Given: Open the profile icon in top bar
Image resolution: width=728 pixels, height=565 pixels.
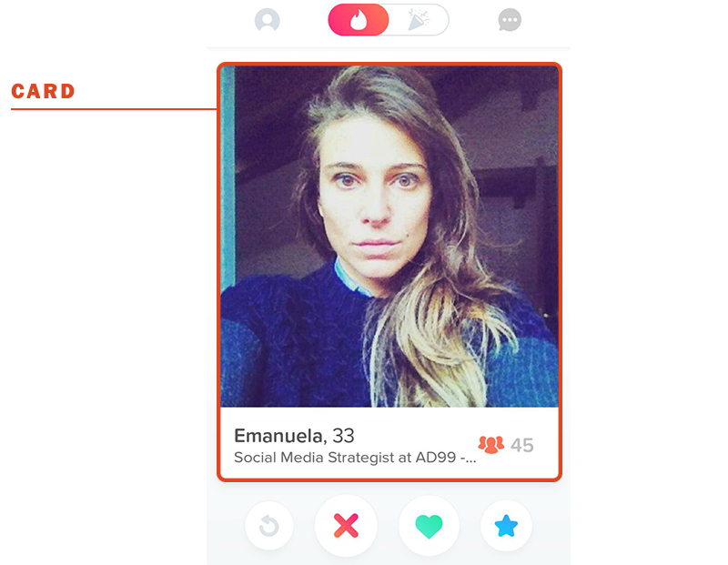Looking at the screenshot, I should pyautogui.click(x=267, y=20).
